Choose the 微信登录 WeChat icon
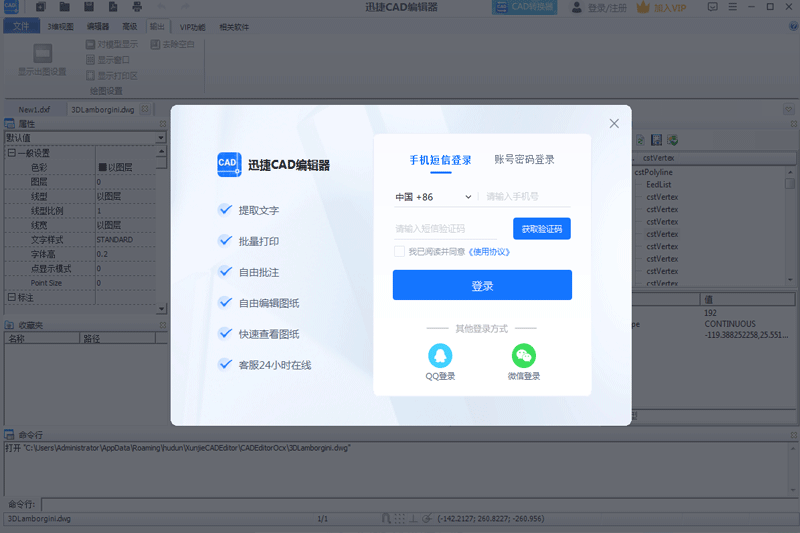This screenshot has width=800, height=533. 523,356
